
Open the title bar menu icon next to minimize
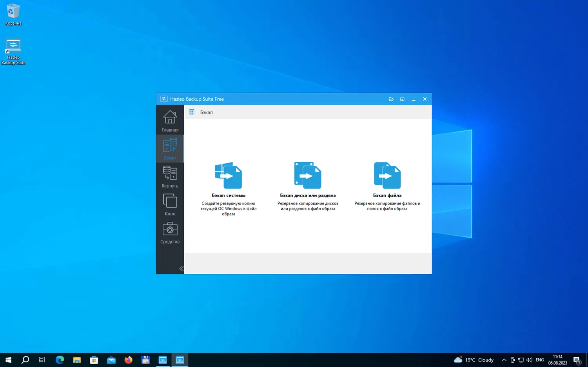point(402,99)
